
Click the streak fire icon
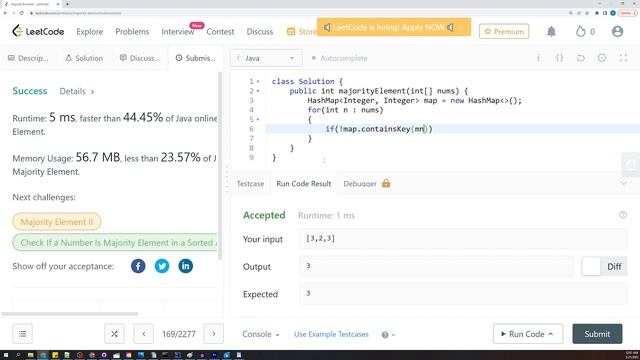click(x=580, y=31)
